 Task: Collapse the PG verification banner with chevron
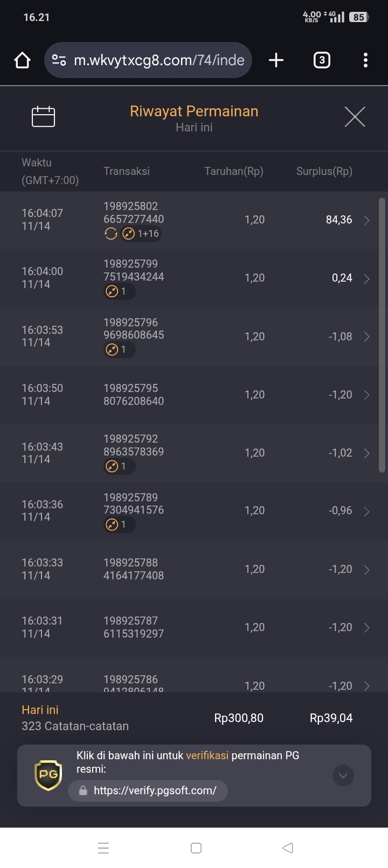point(343,776)
